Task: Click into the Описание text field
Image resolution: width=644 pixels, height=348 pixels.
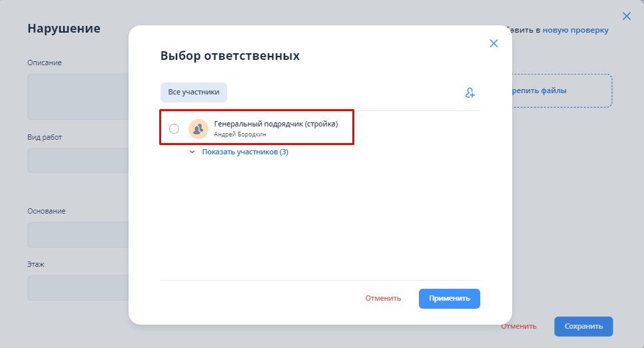Action: pos(77,96)
